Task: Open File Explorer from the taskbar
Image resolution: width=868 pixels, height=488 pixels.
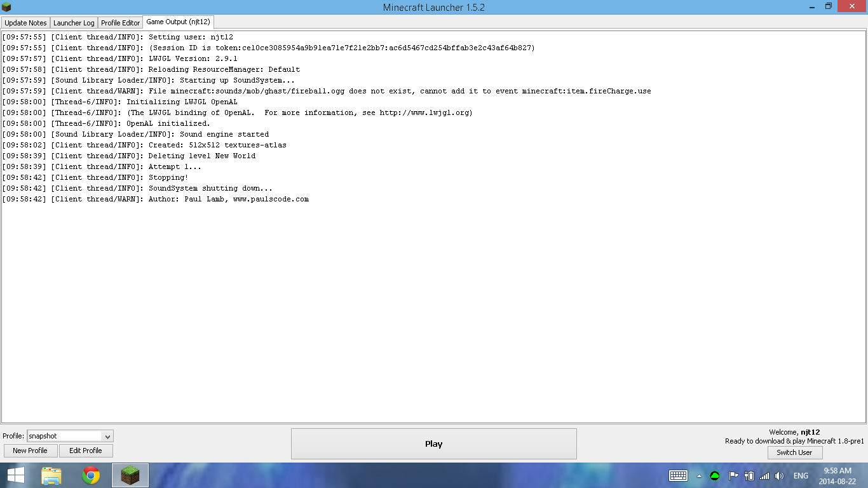Action: [51, 475]
